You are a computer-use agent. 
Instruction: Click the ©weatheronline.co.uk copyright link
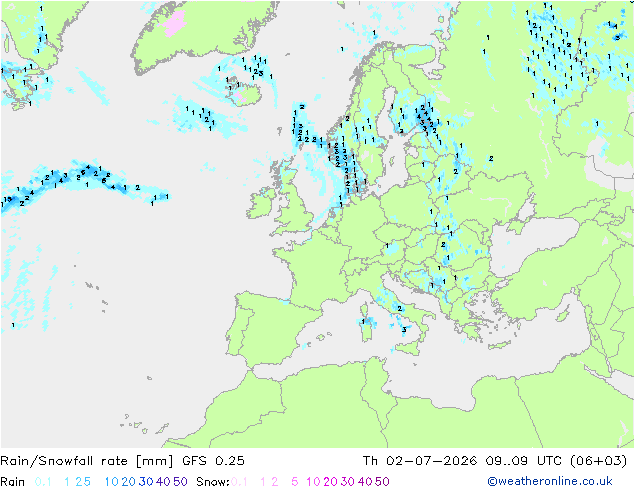coord(550,481)
